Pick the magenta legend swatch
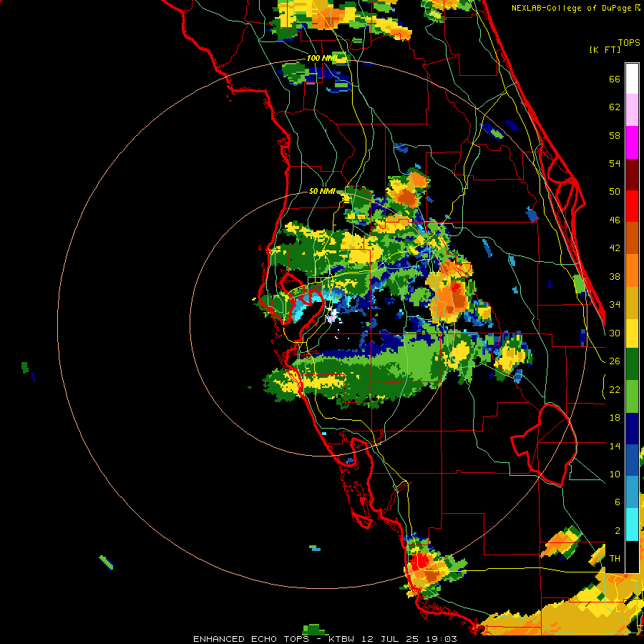 tap(632, 142)
